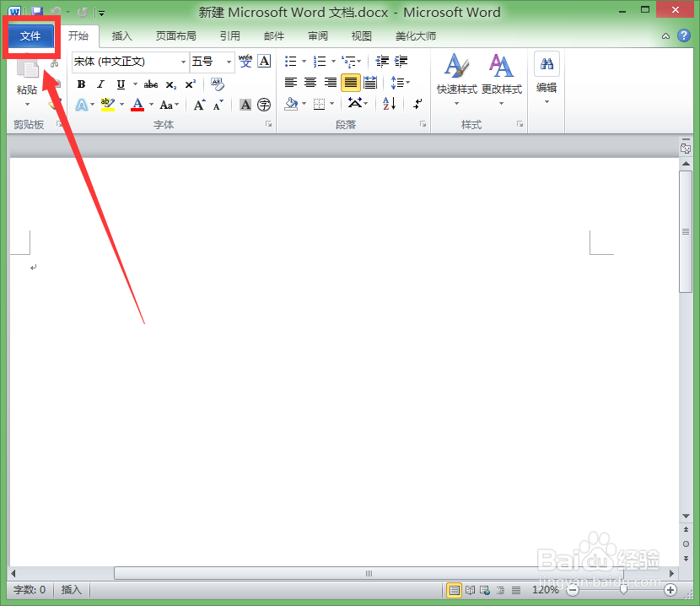The height and width of the screenshot is (606, 700).
Task: Open the Asian layout button
Action: tap(357, 103)
